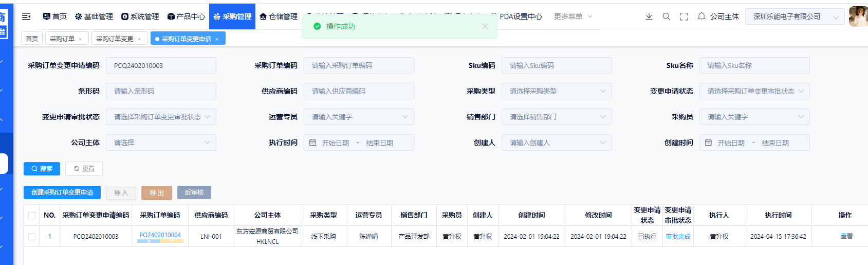Viewport: 868px width, 265px height.
Task: Open the user avatar picture
Action: pos(858,16)
